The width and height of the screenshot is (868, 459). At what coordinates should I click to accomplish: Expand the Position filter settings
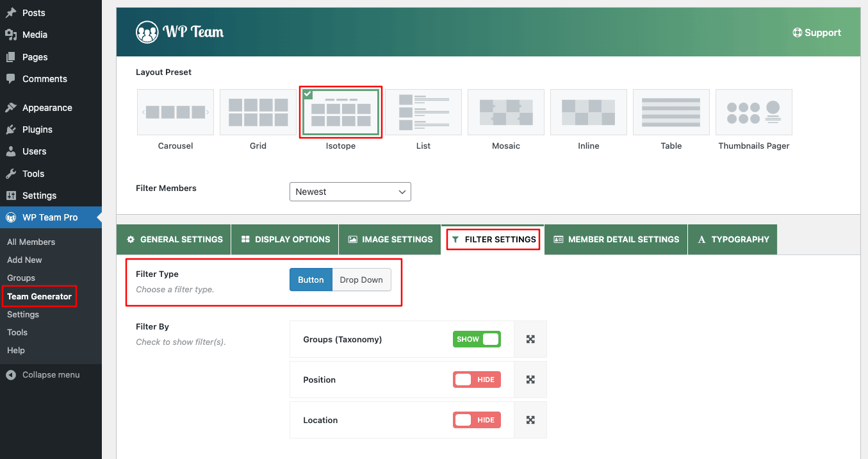click(530, 379)
